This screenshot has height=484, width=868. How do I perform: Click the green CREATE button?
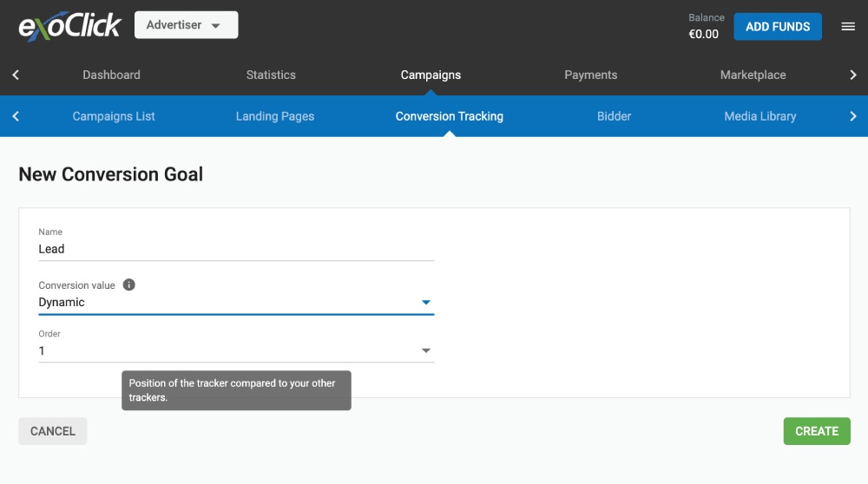coord(817,431)
